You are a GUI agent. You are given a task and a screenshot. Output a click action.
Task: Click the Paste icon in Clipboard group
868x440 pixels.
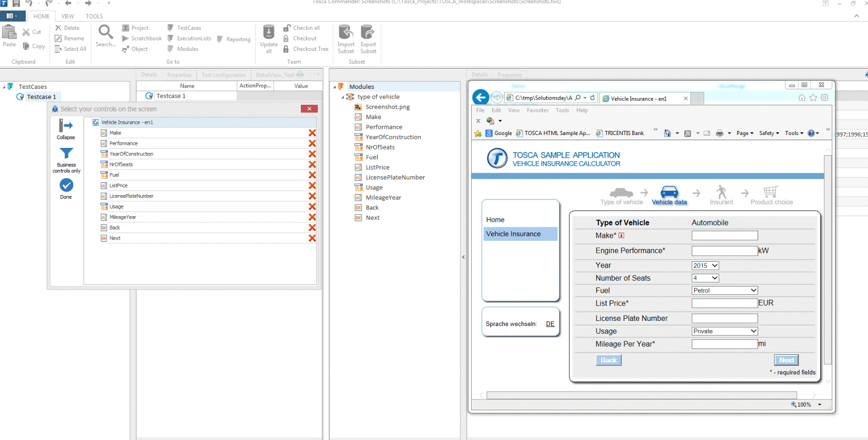9,33
